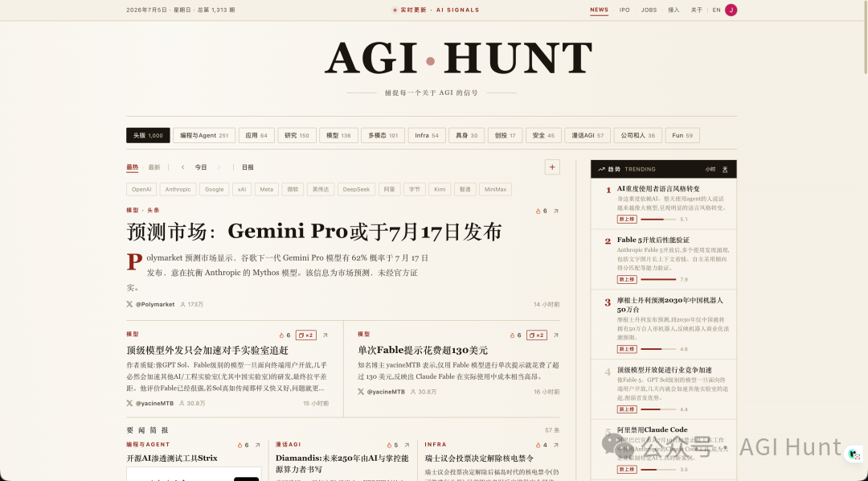868x481 pixels.
Task: Open external arrow on 顶级模型外发 article
Action: coord(325,335)
